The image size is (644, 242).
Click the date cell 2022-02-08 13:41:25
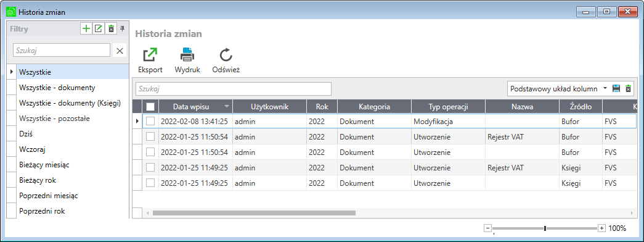pyautogui.click(x=195, y=122)
